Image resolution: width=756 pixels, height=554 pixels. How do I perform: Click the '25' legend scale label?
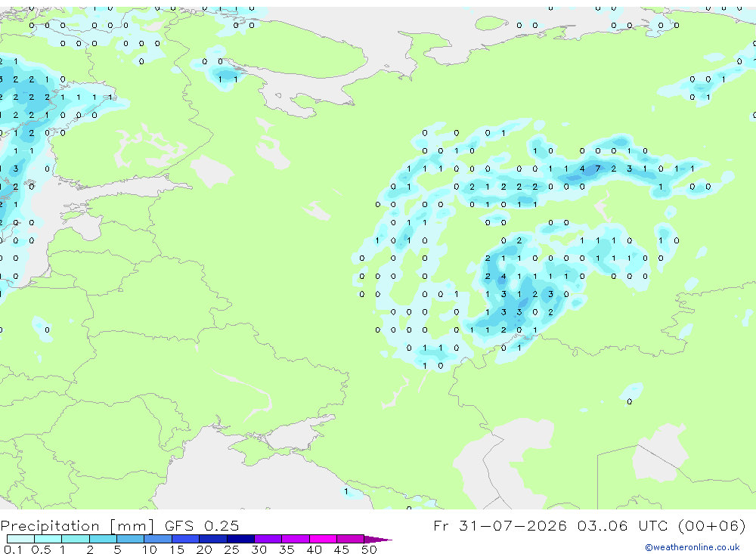(231, 549)
